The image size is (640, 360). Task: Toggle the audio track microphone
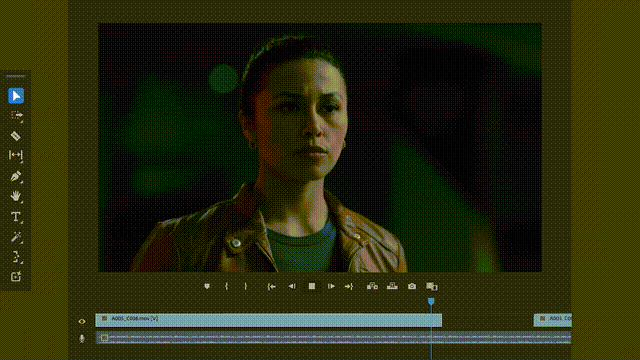click(x=82, y=338)
